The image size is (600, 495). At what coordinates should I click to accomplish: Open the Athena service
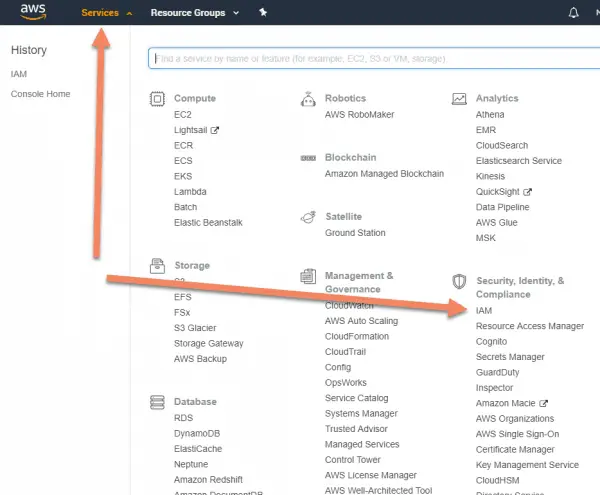pyautogui.click(x=490, y=114)
